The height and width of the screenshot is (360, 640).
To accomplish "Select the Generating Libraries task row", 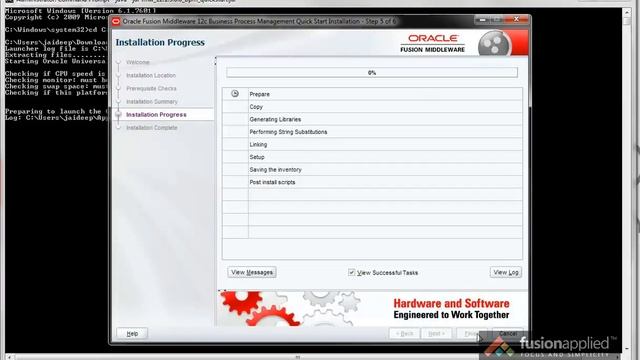I will click(372, 119).
